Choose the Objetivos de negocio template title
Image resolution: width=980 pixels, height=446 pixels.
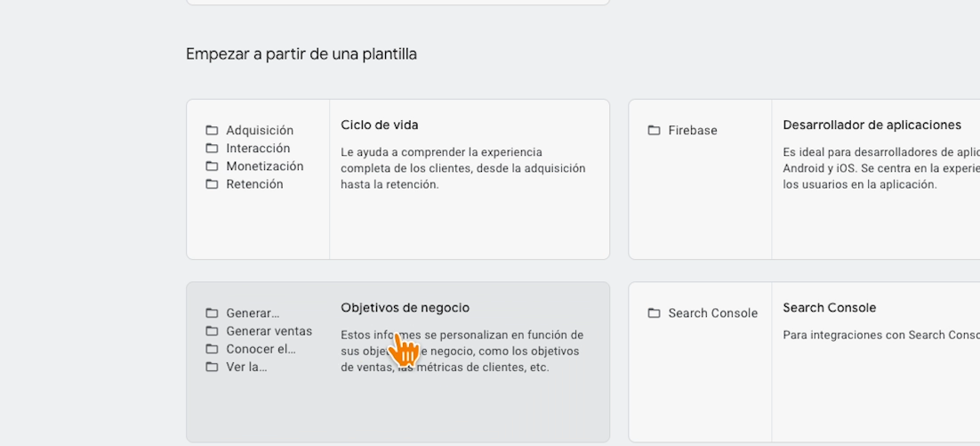tap(405, 307)
